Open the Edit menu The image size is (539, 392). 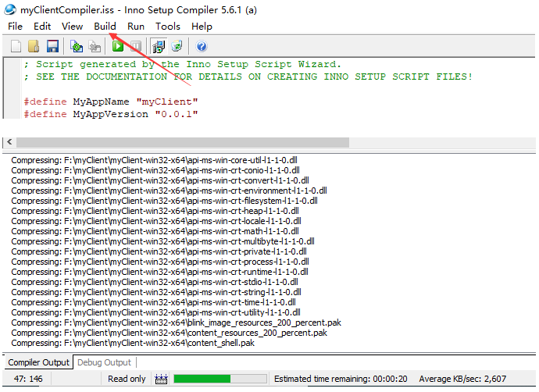42,27
